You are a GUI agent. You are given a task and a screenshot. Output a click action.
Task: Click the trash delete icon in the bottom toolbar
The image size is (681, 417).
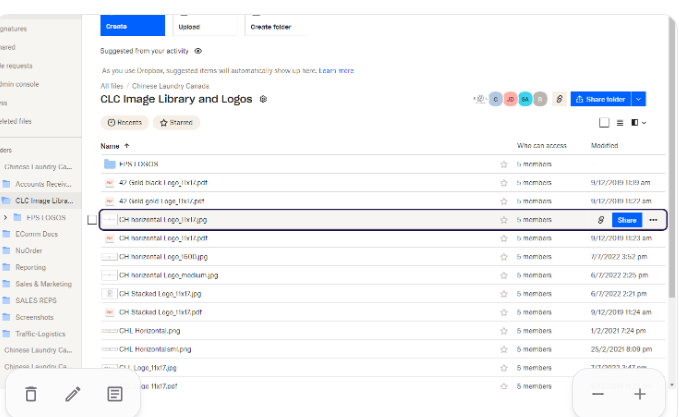(30, 394)
